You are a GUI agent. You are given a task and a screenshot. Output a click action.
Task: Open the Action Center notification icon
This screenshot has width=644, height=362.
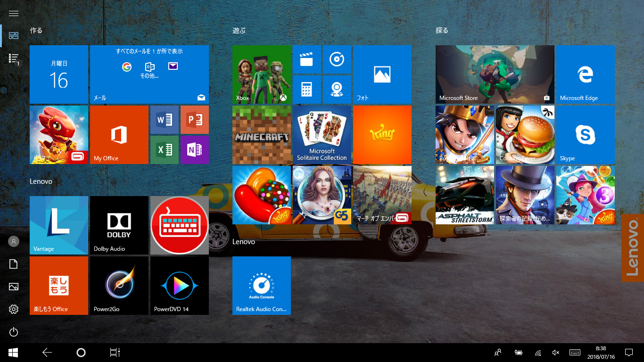(x=628, y=353)
